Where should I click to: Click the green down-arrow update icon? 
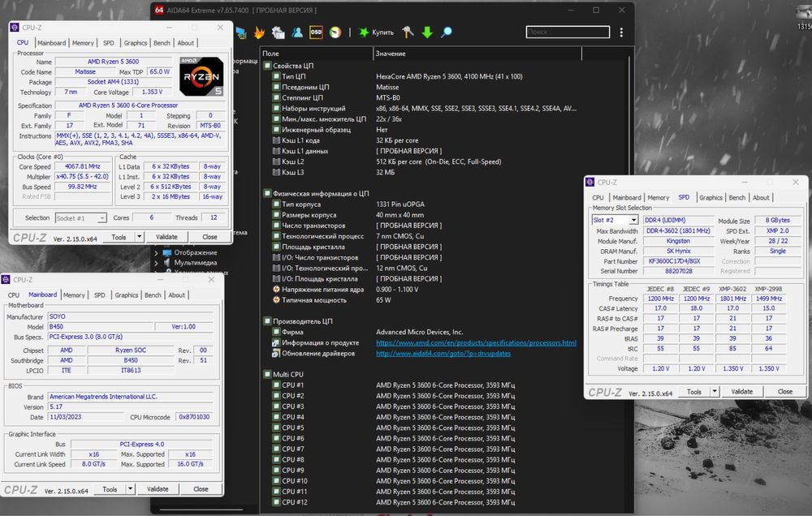click(427, 32)
